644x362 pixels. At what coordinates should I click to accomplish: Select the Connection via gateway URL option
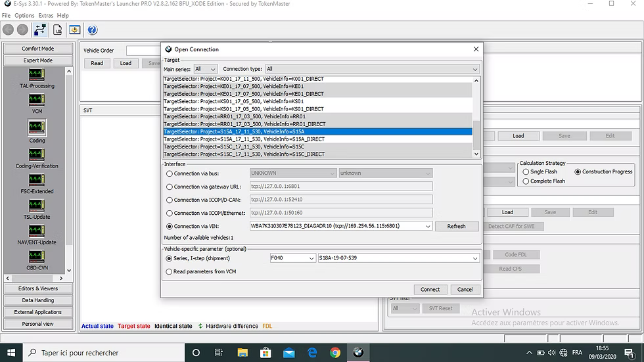tap(170, 187)
